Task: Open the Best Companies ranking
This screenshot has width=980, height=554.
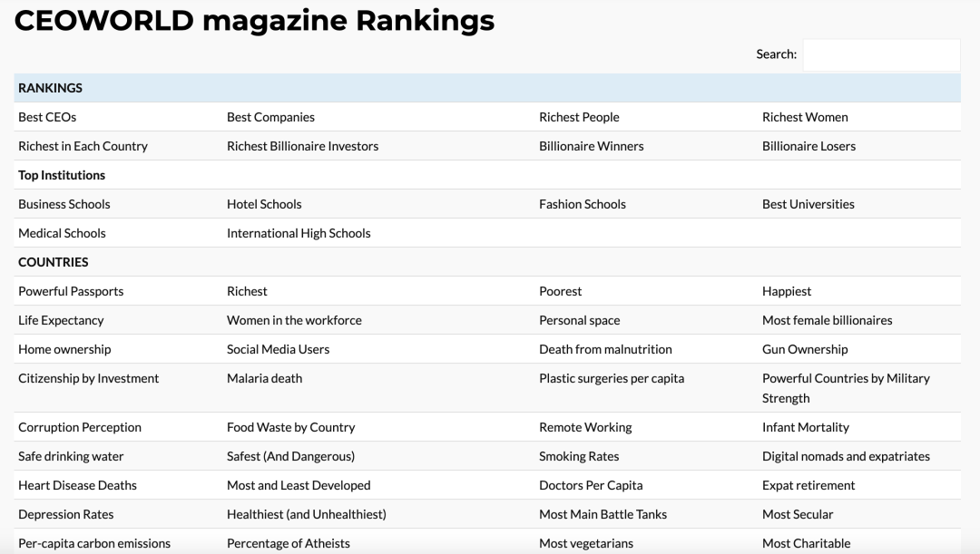Action: click(x=270, y=117)
